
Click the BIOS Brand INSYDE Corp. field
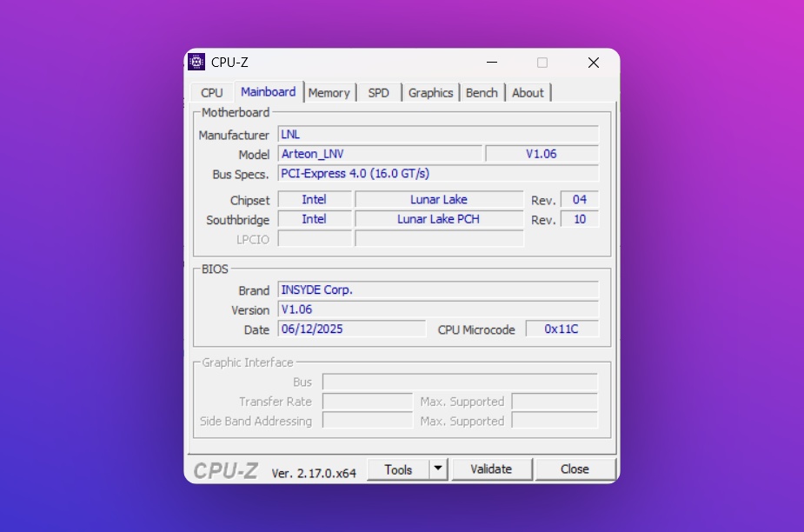click(438, 290)
